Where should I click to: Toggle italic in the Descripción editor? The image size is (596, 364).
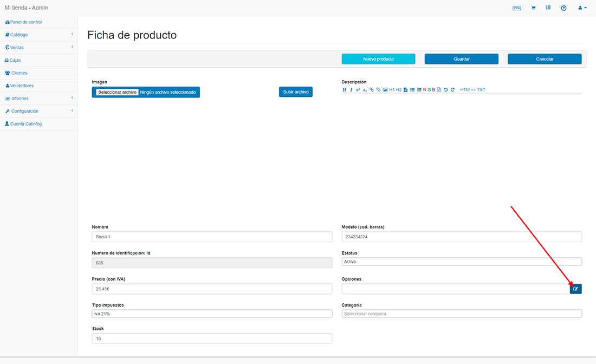pos(351,90)
